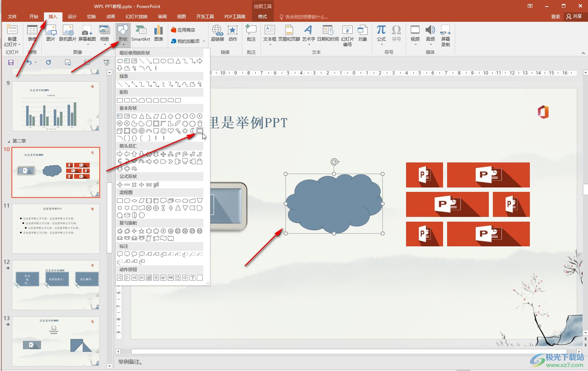Open SmartArt graphic dialog

pos(141,33)
